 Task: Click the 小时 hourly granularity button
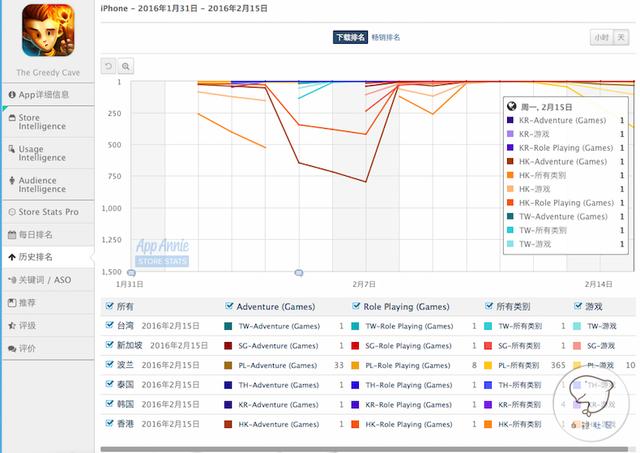tap(600, 37)
